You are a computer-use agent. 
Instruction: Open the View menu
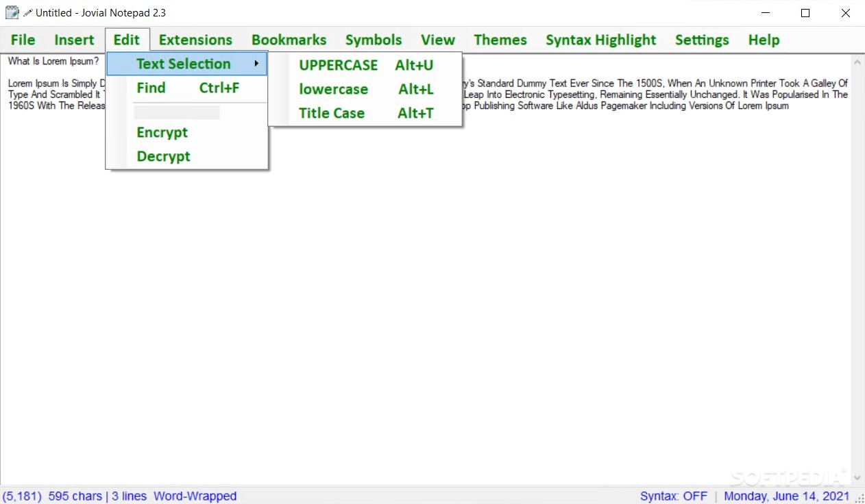(438, 40)
